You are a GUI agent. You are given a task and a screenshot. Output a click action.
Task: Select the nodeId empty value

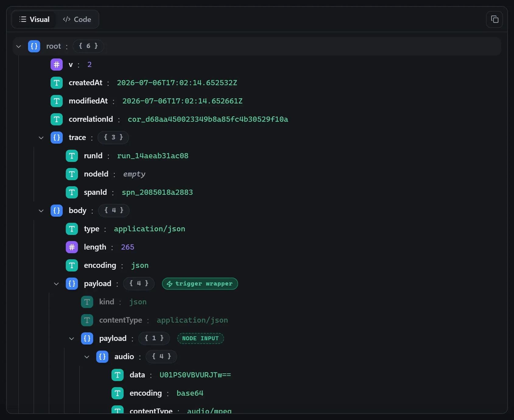tap(134, 174)
